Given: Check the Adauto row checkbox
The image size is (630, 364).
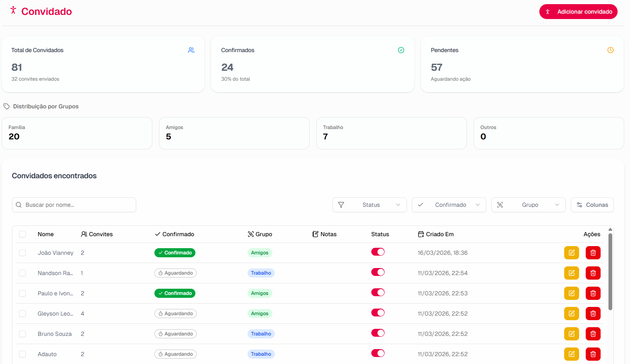Looking at the screenshot, I should pyautogui.click(x=22, y=354).
